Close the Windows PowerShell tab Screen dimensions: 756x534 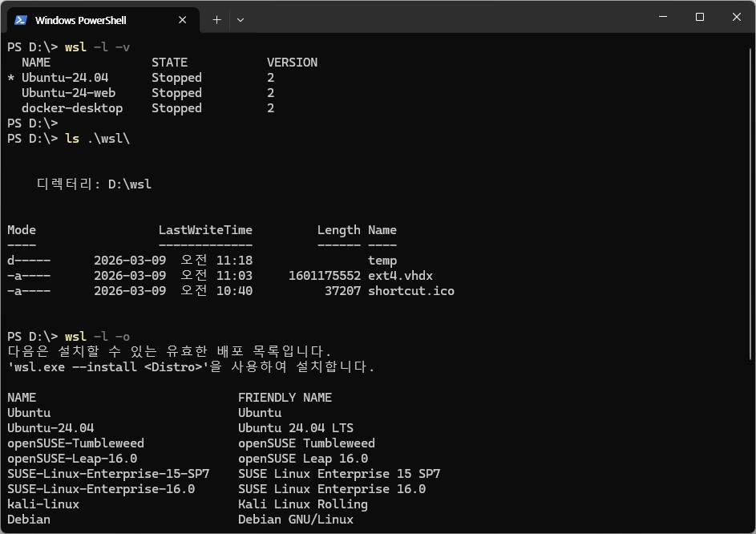click(182, 20)
